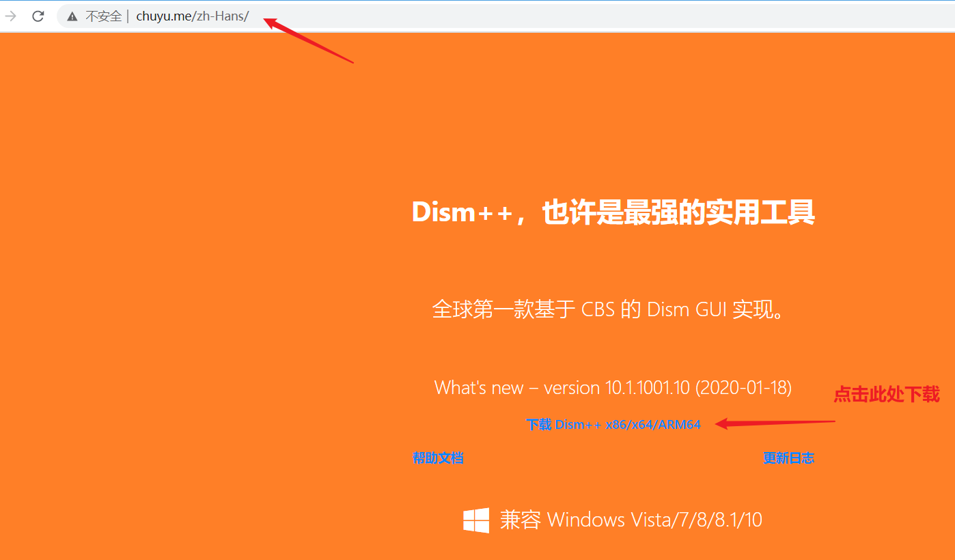Viewport: 955px width, 560px height.
Task: Click the heading Dism++，也许是最强的实用工具
Action: (613, 212)
